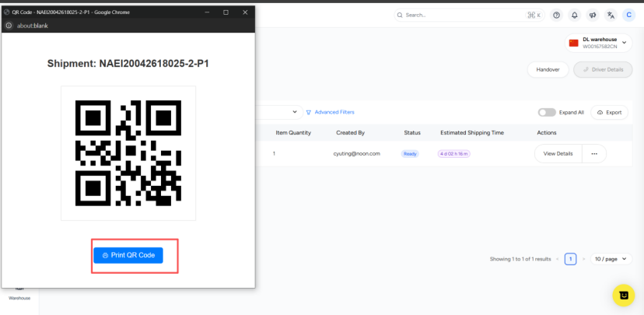Image resolution: width=644 pixels, height=315 pixels.
Task: Click the Handover button
Action: click(x=548, y=69)
